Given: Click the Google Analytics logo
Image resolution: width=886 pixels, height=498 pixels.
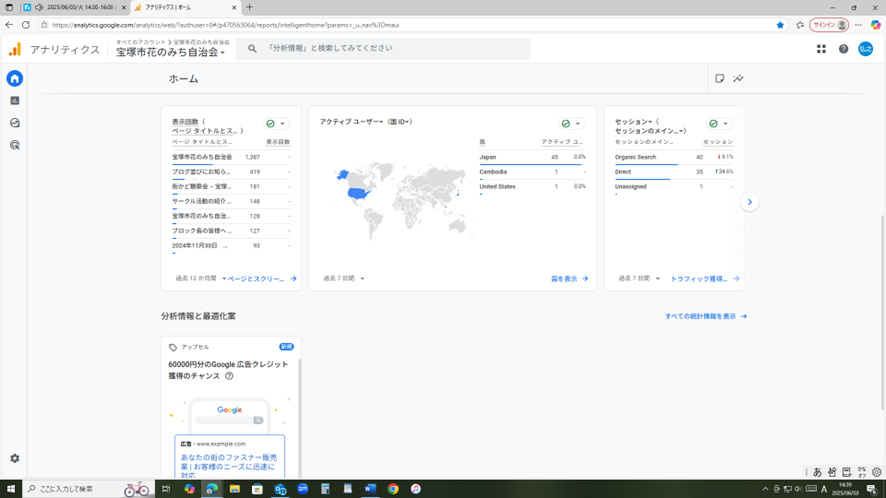Looking at the screenshot, I should click(15, 49).
